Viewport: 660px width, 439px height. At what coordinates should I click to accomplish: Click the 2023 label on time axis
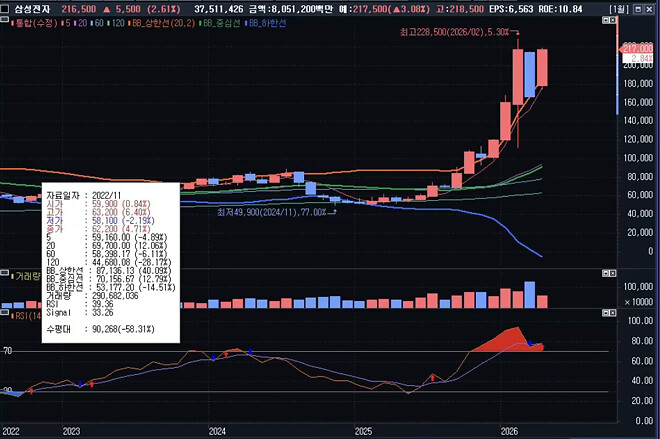pos(71,431)
